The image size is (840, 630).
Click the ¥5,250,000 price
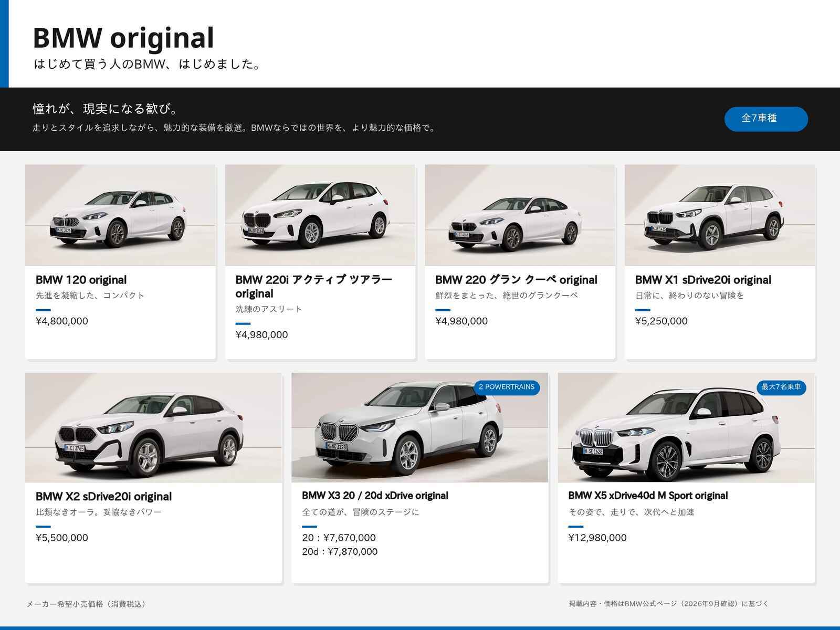click(x=661, y=321)
